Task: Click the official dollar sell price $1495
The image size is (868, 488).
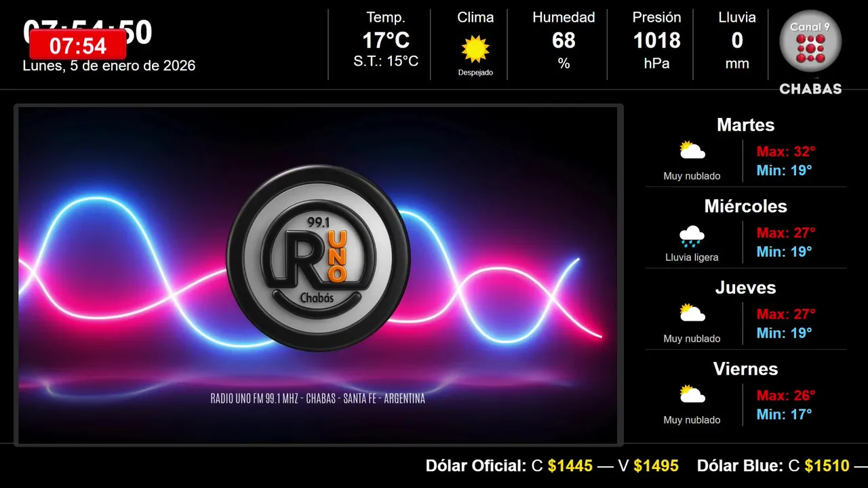Action: point(656,466)
